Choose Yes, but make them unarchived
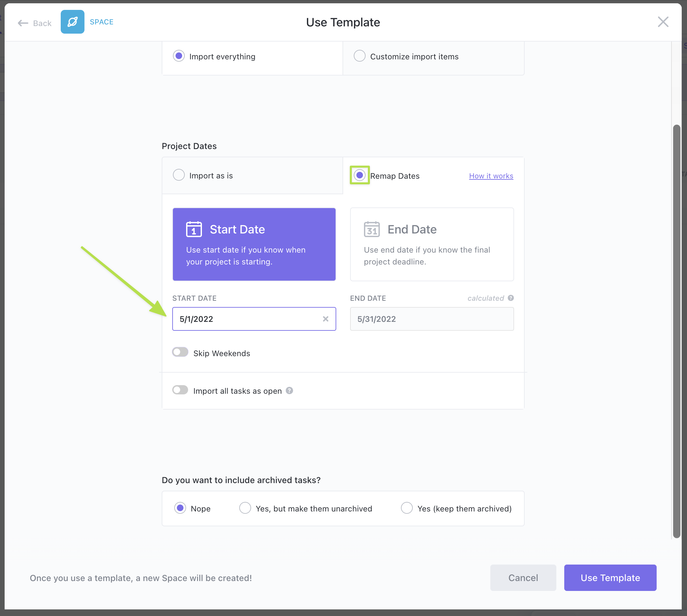Viewport: 687px width, 616px height. 245,508
